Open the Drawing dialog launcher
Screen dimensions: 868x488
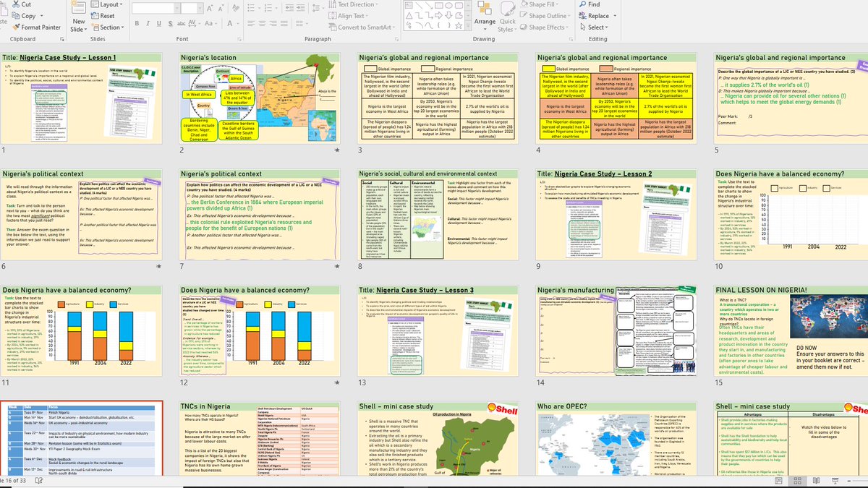coord(571,39)
